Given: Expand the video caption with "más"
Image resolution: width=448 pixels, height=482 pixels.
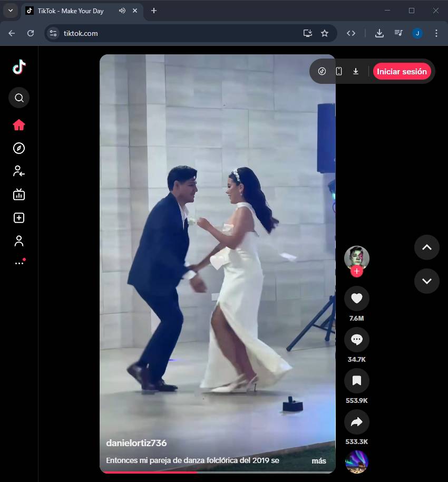Looking at the screenshot, I should tap(318, 461).
